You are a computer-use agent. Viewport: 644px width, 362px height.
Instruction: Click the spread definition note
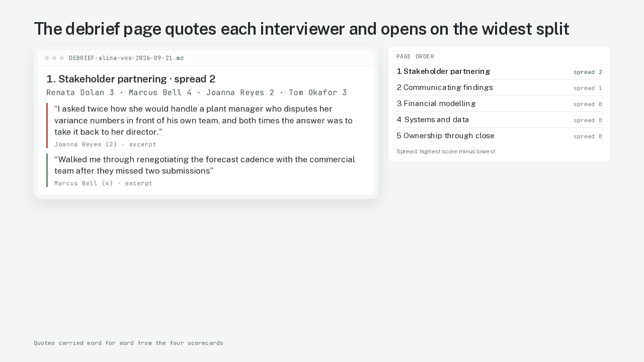point(446,151)
